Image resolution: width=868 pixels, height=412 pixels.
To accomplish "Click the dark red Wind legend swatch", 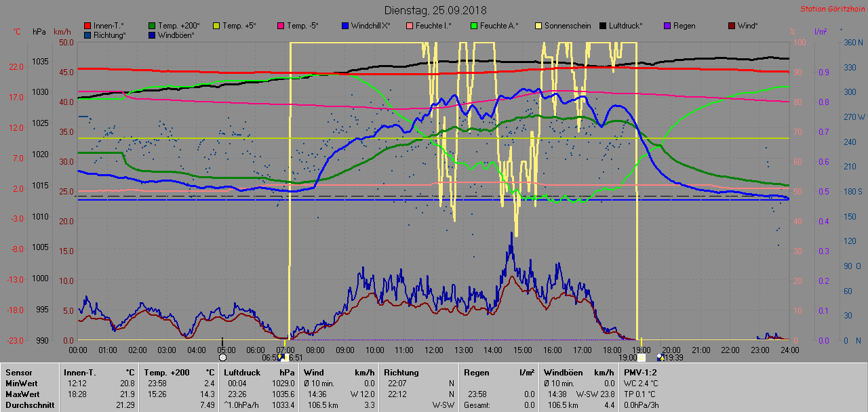I will click(732, 26).
